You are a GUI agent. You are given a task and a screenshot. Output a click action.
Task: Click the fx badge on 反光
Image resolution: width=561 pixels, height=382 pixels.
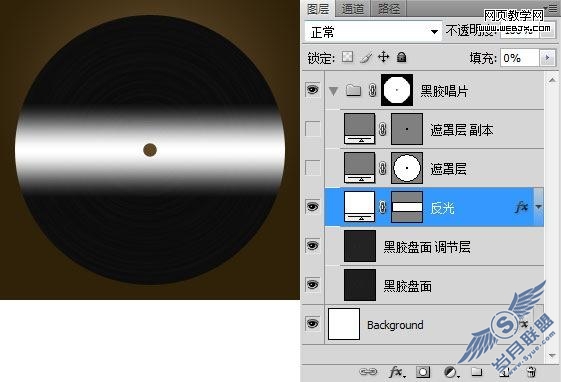pos(522,207)
